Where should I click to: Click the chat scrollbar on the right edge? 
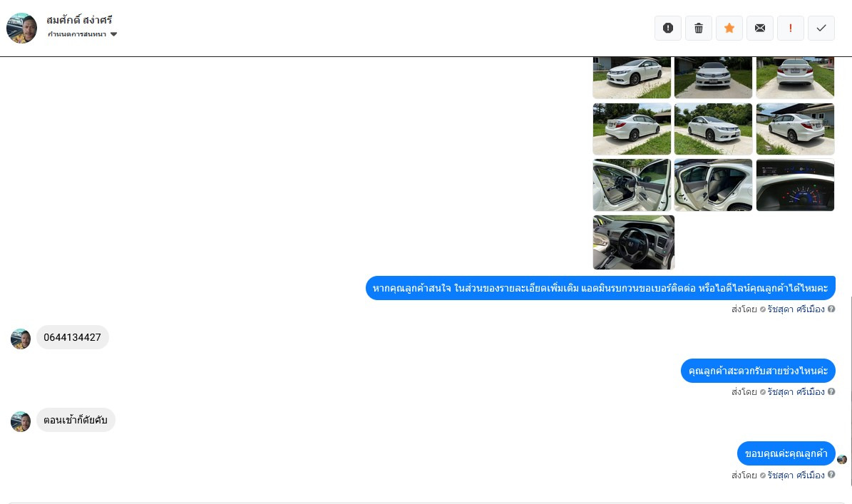tap(851, 391)
